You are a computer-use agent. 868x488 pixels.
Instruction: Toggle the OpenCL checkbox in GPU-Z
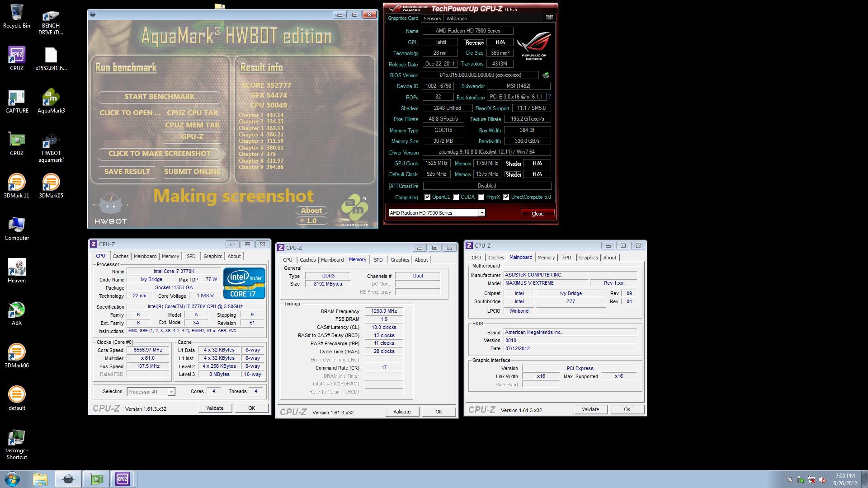[x=427, y=197]
